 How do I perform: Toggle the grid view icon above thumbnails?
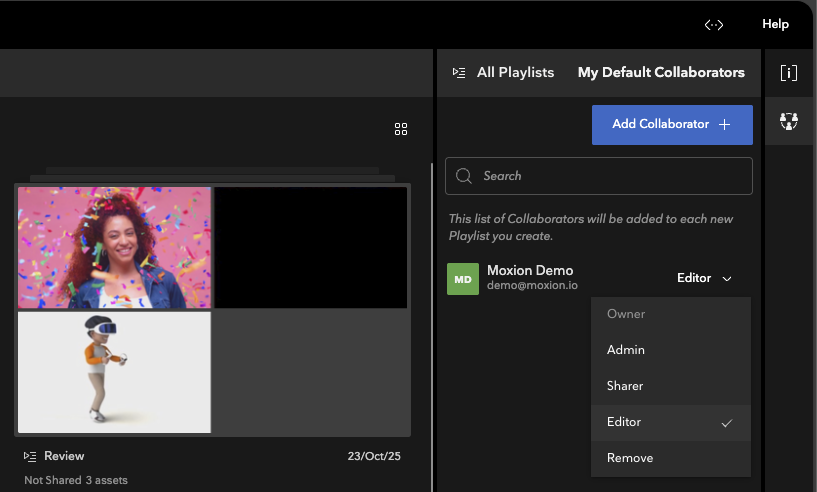[x=401, y=129]
